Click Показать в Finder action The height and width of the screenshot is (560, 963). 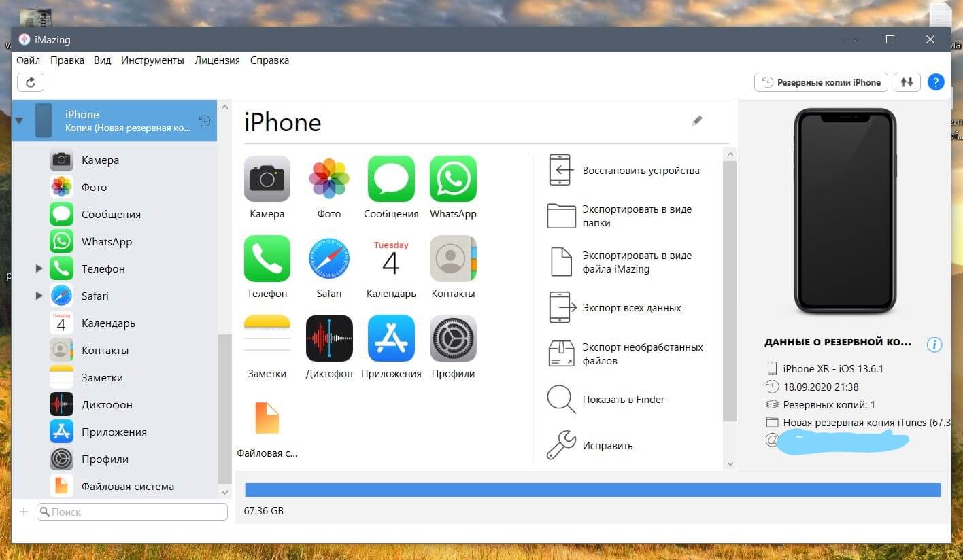pyautogui.click(x=606, y=400)
